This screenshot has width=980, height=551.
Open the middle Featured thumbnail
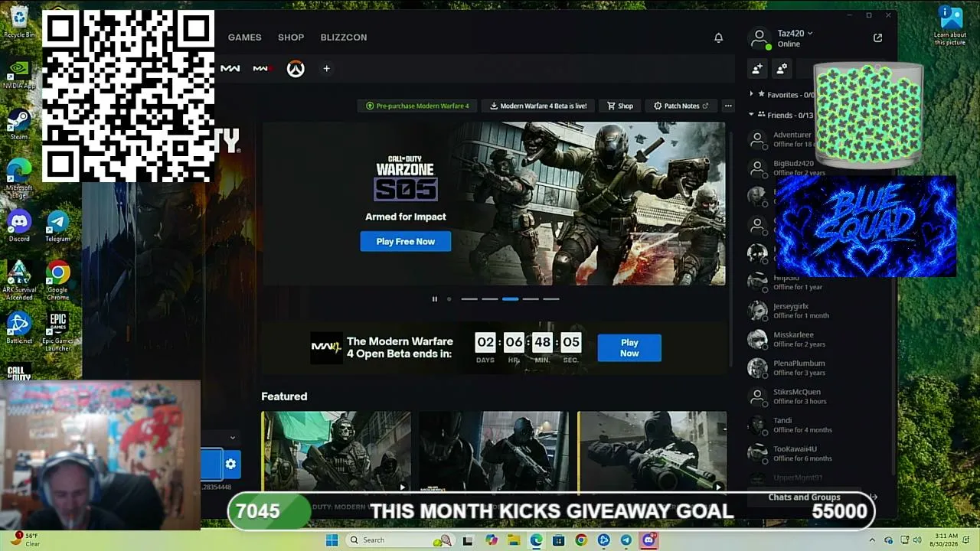pos(494,452)
